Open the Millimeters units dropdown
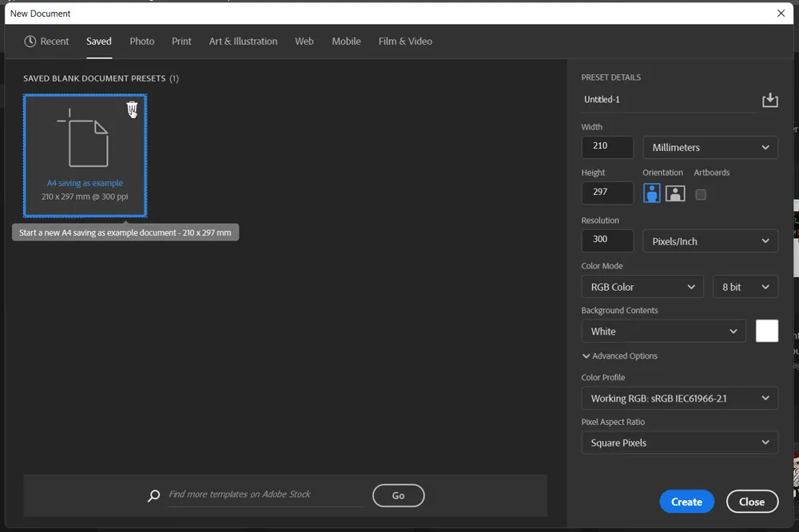 710,148
